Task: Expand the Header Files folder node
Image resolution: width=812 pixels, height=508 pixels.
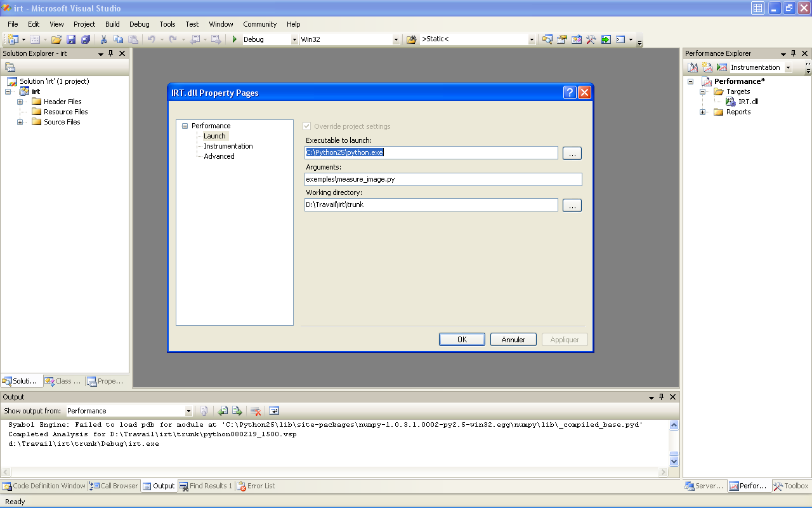Action: 20,102
